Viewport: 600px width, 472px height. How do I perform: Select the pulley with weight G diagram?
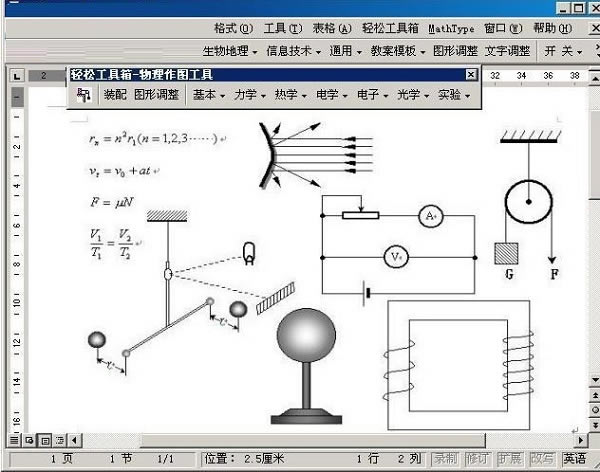[x=530, y=204]
